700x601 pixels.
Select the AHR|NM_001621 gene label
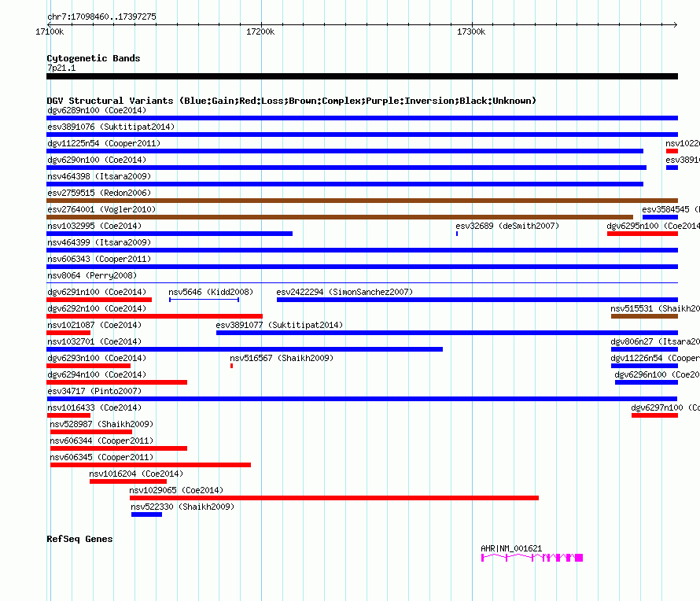(511, 548)
